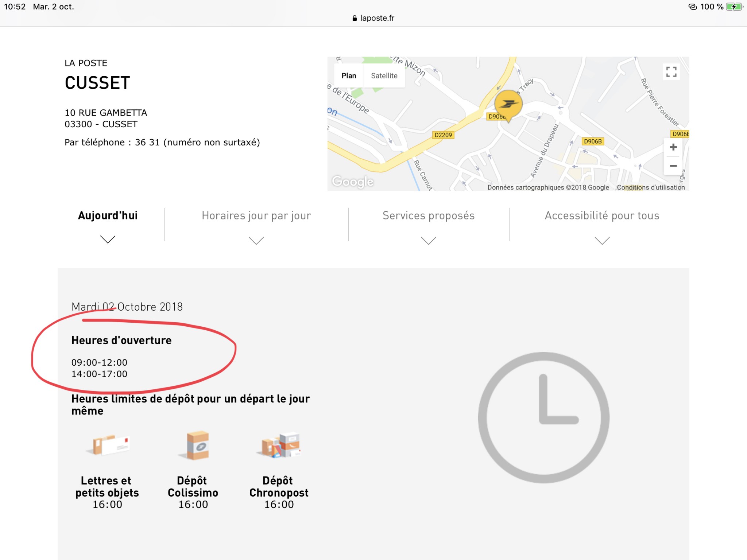Expand Horaires jour par jour chevron
Viewport: 747px width, 560px height.
pyautogui.click(x=256, y=241)
